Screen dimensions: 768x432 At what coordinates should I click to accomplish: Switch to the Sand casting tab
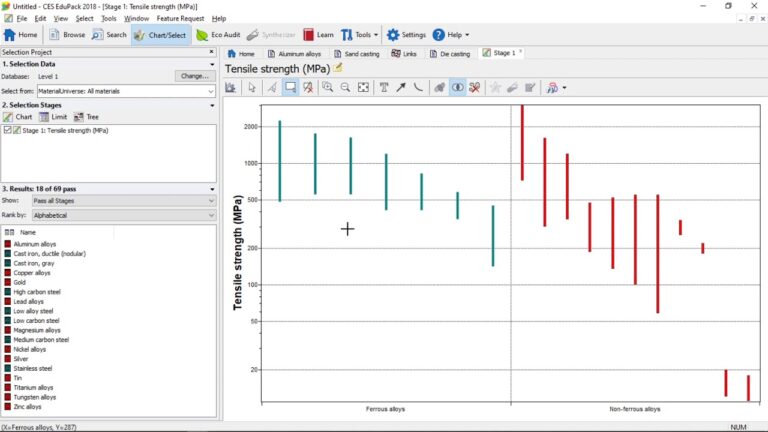point(357,53)
